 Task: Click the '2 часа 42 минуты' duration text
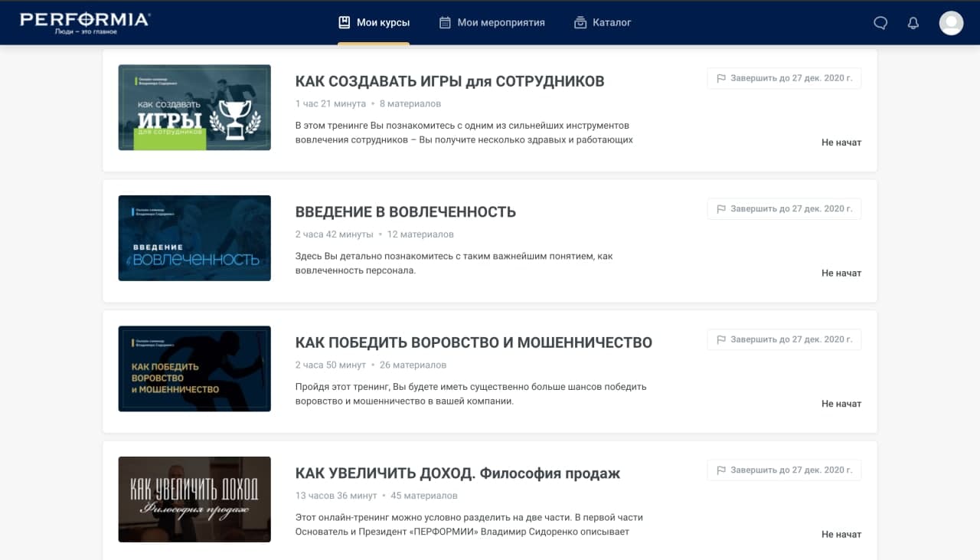click(x=335, y=234)
